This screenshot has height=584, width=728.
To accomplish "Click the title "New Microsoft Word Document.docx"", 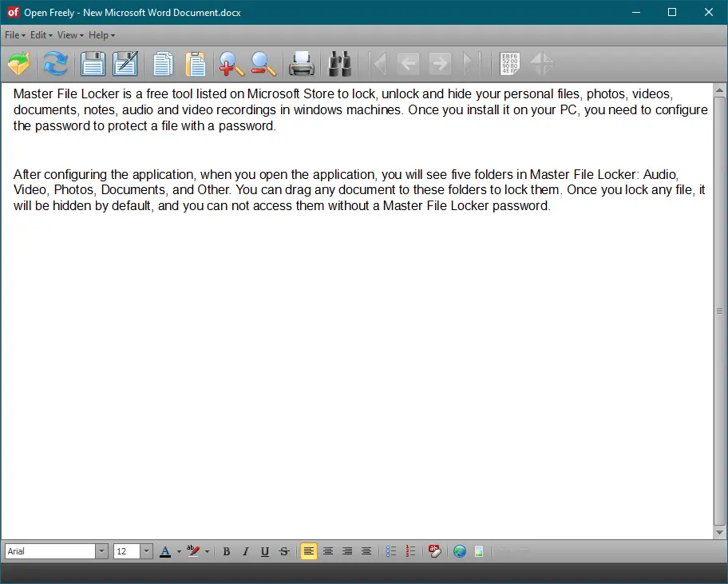I will 162,13.
